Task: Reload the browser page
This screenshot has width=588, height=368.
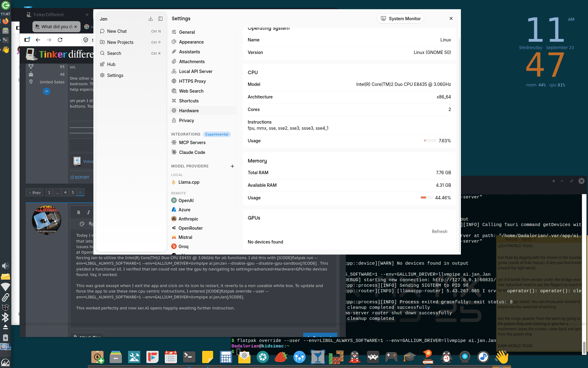Action: point(60,40)
